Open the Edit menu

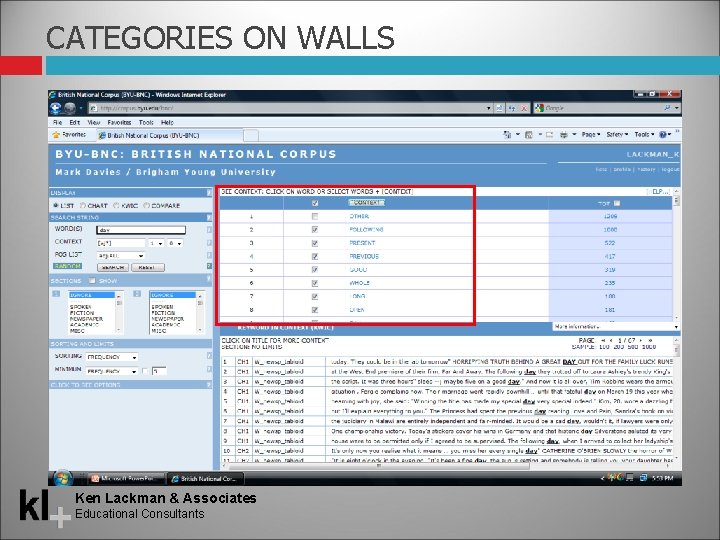pos(75,123)
